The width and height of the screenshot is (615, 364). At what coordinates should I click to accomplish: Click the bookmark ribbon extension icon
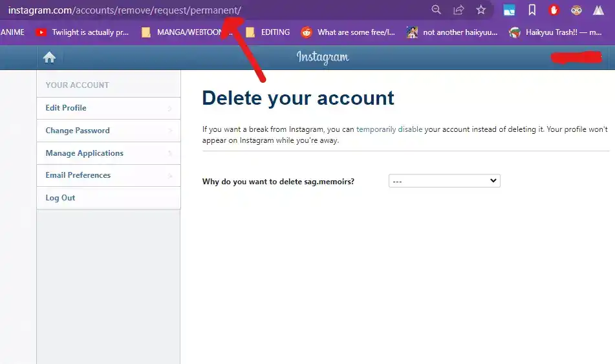coord(532,10)
